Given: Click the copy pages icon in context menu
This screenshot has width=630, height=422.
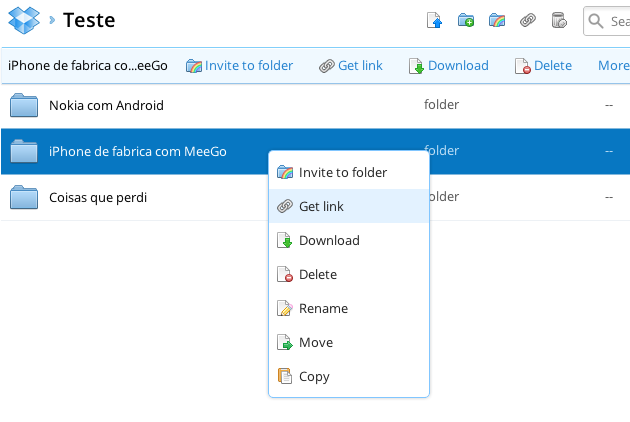Looking at the screenshot, I should [x=285, y=376].
